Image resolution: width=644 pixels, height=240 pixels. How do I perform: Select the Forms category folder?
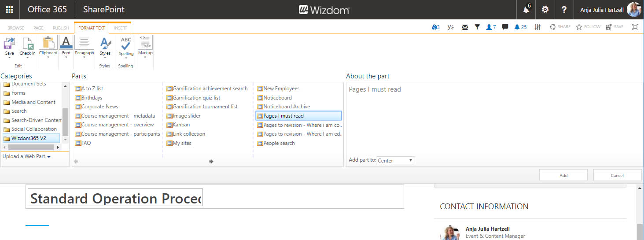tap(15, 93)
